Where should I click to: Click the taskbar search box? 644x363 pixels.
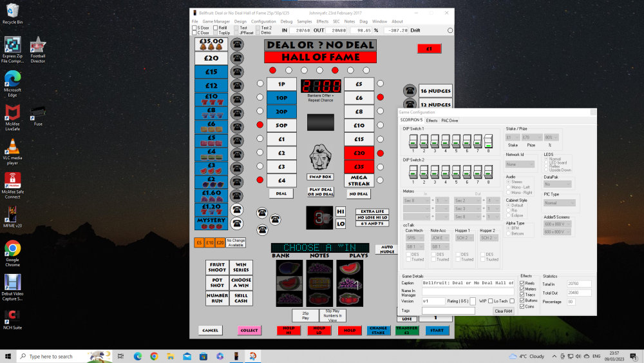pyautogui.click(x=64, y=357)
